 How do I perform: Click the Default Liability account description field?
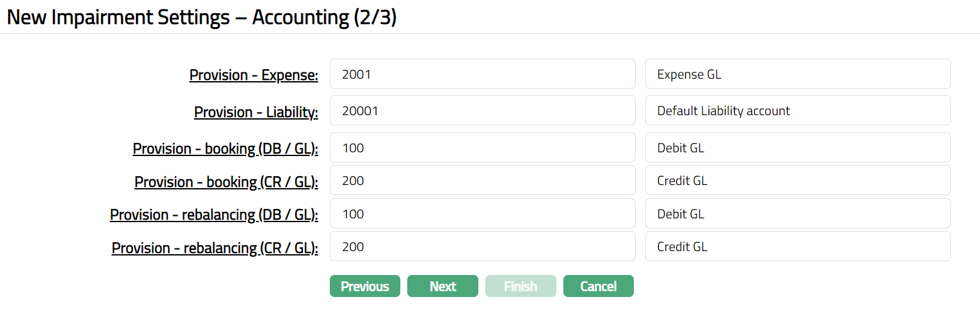[797, 111]
